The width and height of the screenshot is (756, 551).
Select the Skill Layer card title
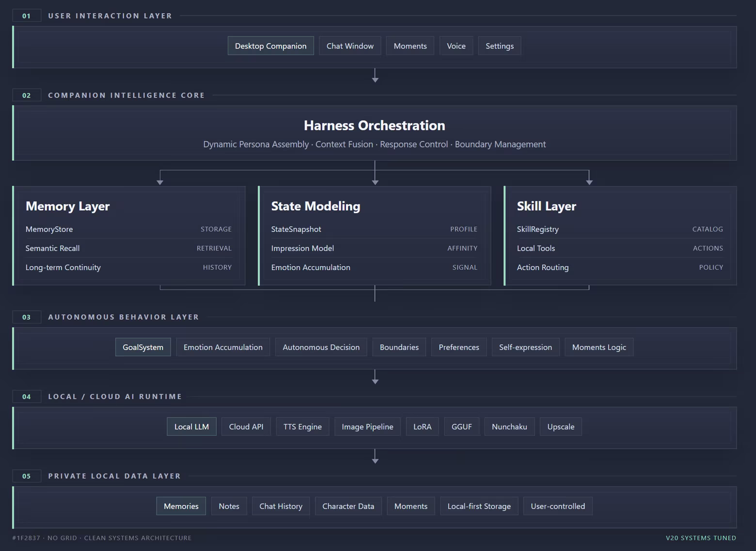tap(546, 206)
